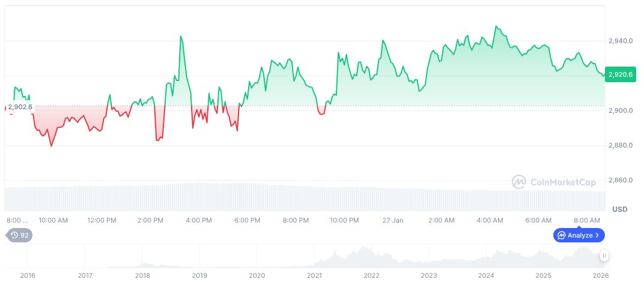Click the chart's highest peak near 4:00 AM
Viewport: 644px width, 282px height.
click(x=496, y=26)
